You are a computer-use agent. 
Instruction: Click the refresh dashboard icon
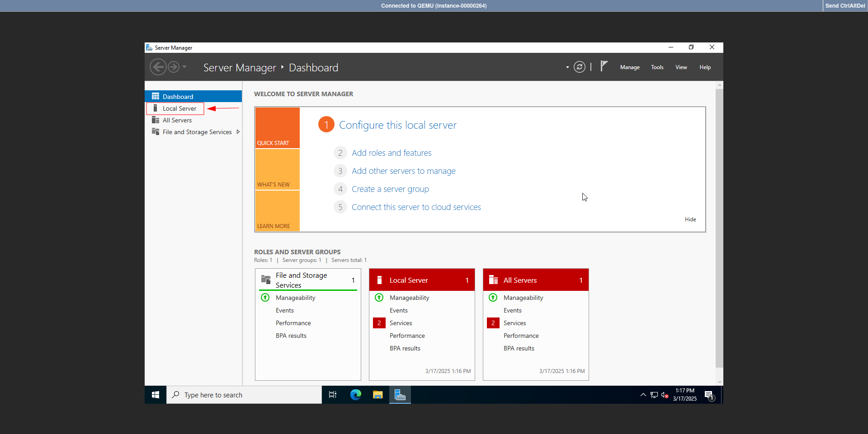pos(580,67)
